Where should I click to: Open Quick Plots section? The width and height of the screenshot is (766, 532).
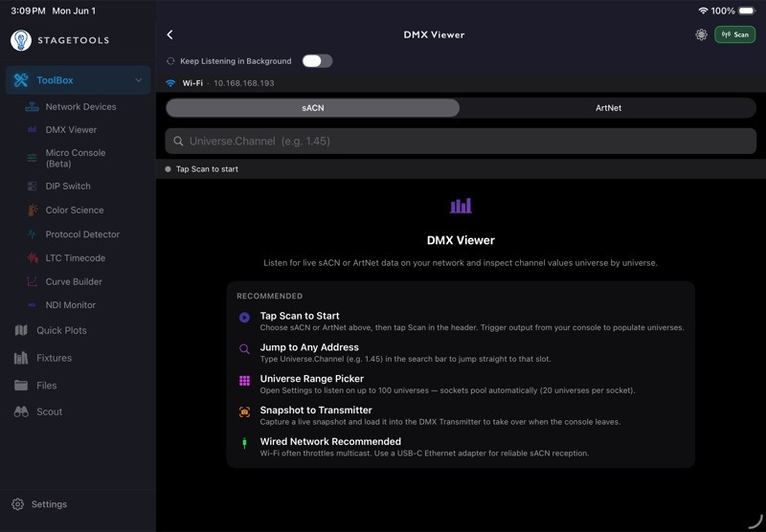tap(61, 330)
